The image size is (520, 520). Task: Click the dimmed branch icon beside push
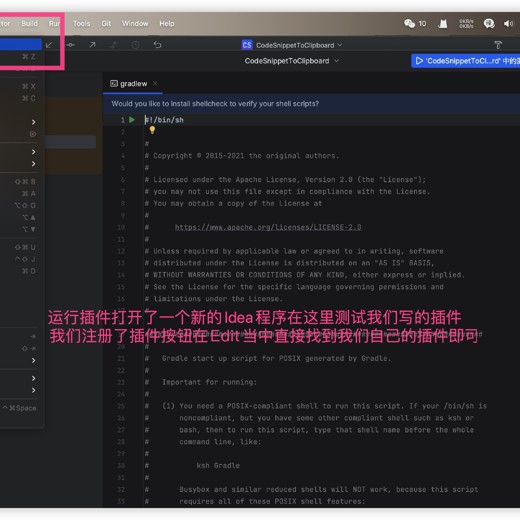point(114,45)
